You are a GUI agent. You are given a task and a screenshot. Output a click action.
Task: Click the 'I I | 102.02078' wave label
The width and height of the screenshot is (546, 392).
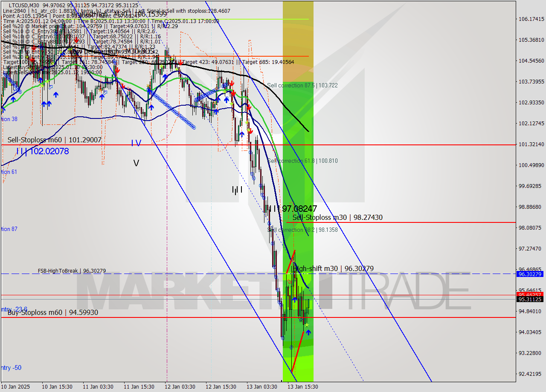(x=42, y=151)
